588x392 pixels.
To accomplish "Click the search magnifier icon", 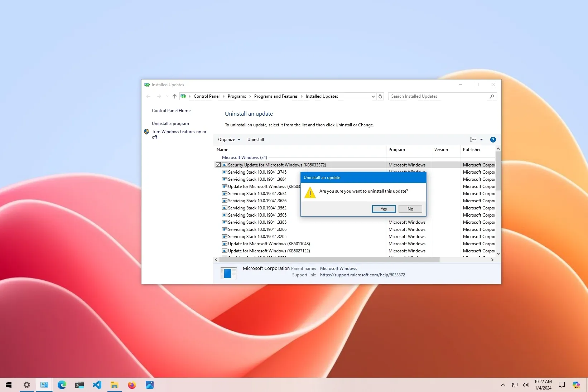I will [492, 96].
